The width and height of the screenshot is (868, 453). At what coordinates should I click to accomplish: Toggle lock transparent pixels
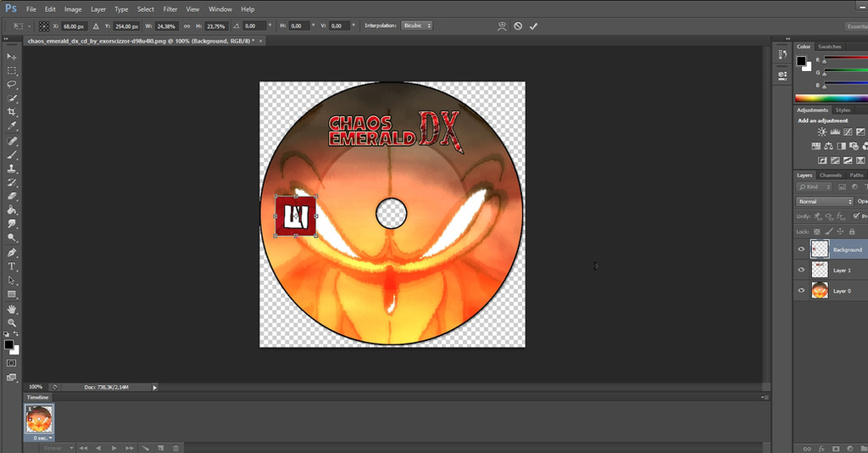pyautogui.click(x=816, y=232)
